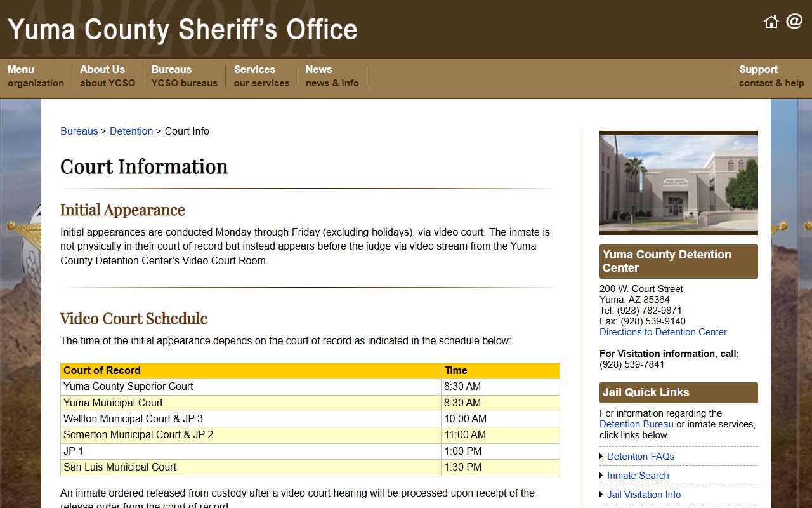Open the About Us nav item
Image resolution: width=812 pixels, height=508 pixels.
107,76
